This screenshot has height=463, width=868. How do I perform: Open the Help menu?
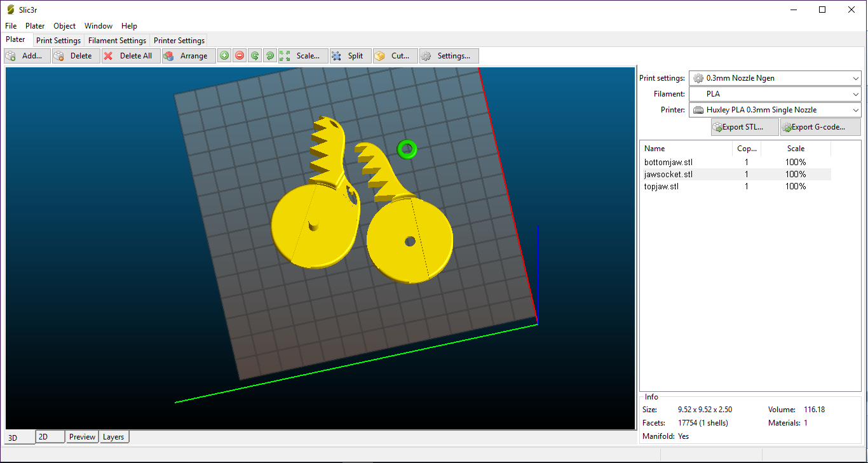click(129, 26)
